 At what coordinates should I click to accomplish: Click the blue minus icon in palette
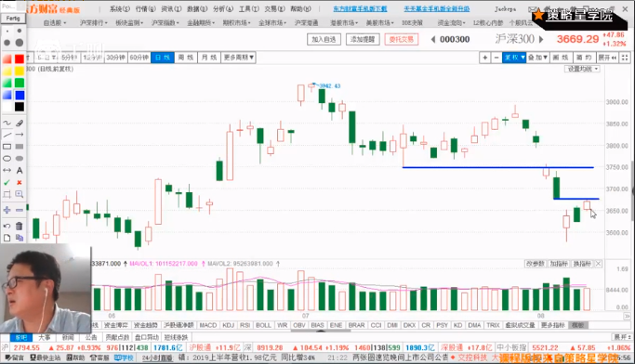(x=19, y=210)
